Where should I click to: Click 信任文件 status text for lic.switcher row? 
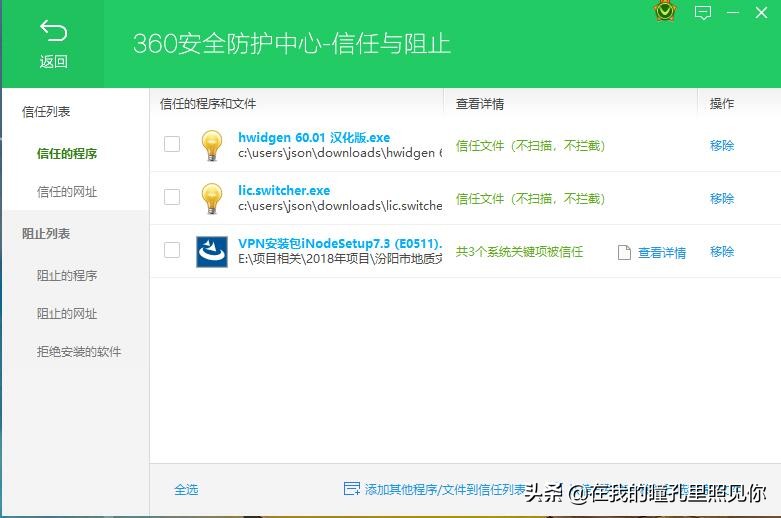[x=530, y=199]
